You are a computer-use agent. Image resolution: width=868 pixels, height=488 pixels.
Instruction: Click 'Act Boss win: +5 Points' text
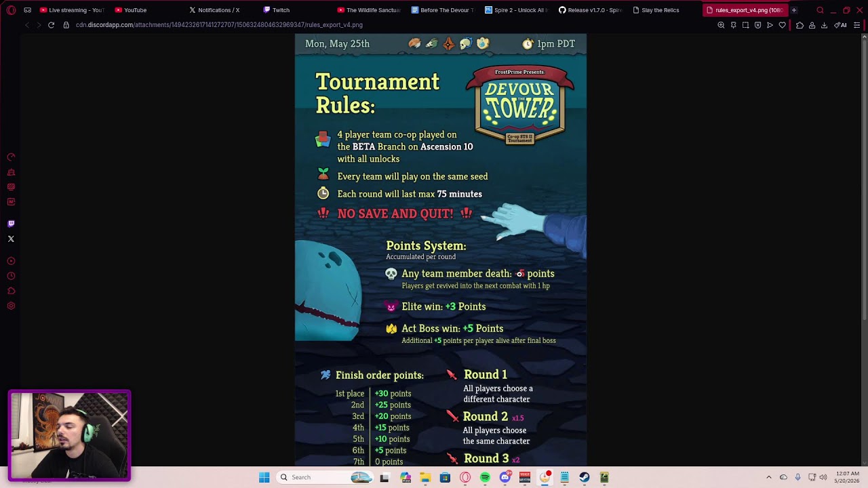[x=452, y=328]
